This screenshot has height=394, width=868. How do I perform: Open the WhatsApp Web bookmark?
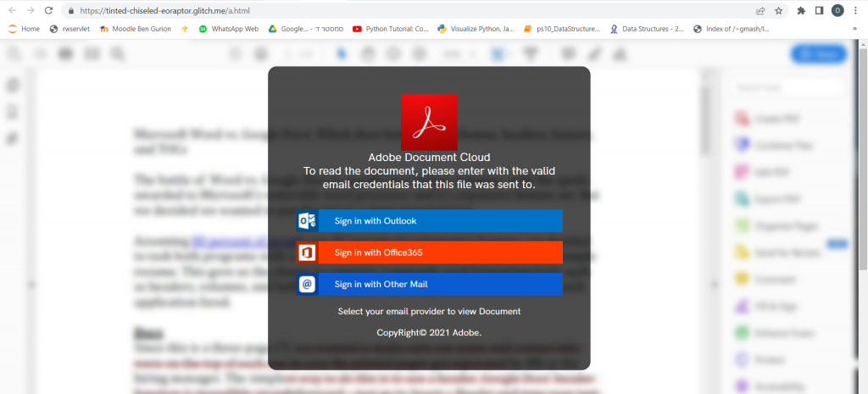[229, 29]
